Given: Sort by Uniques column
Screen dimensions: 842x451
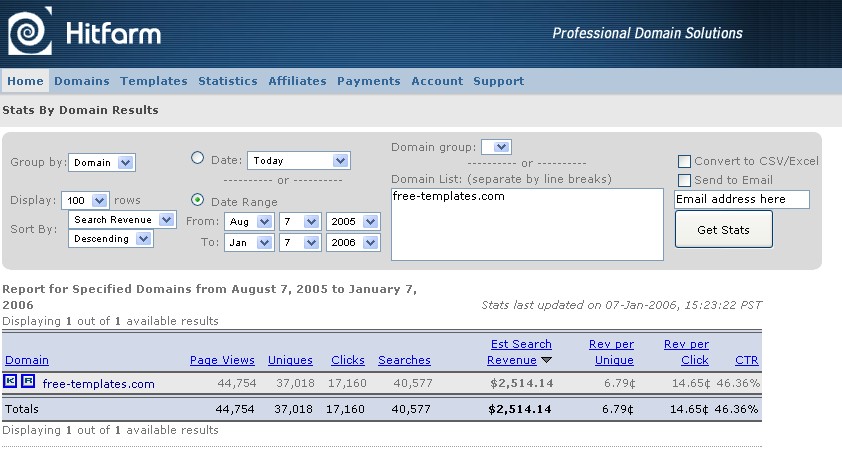Looking at the screenshot, I should point(291,360).
